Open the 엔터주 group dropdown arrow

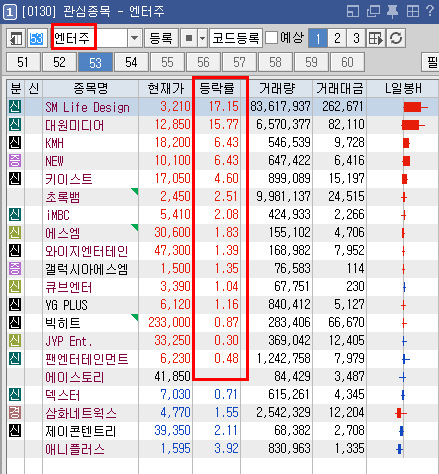click(x=134, y=38)
